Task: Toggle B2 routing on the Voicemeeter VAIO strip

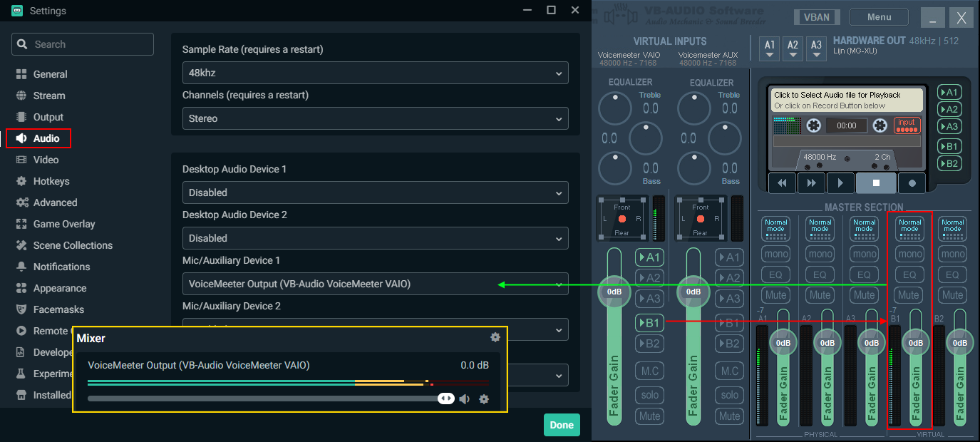Action: coord(649,344)
